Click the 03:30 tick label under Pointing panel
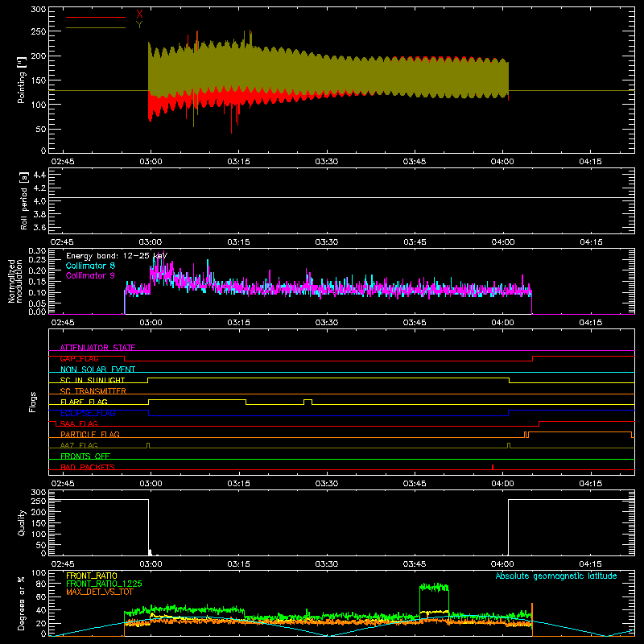This screenshot has height=644, width=644. (x=327, y=162)
